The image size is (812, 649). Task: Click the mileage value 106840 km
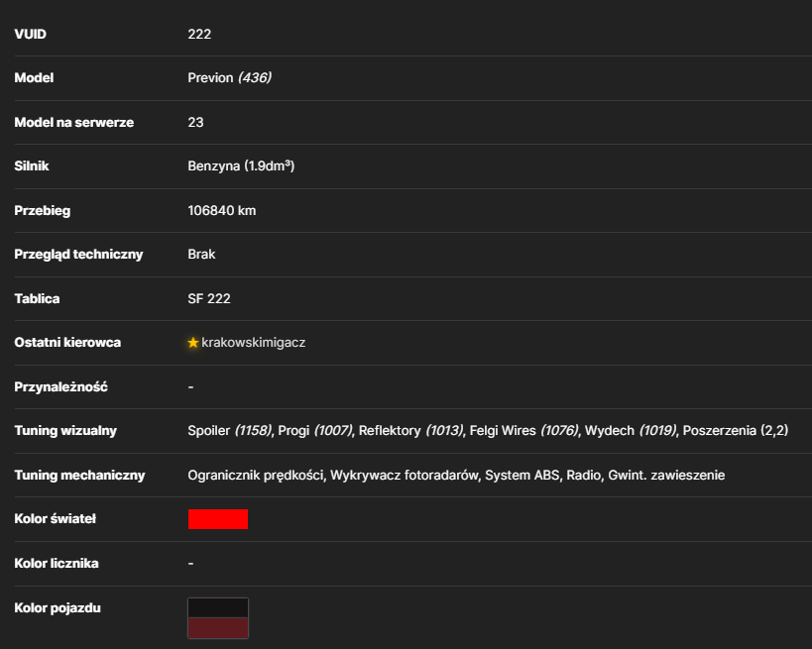222,211
